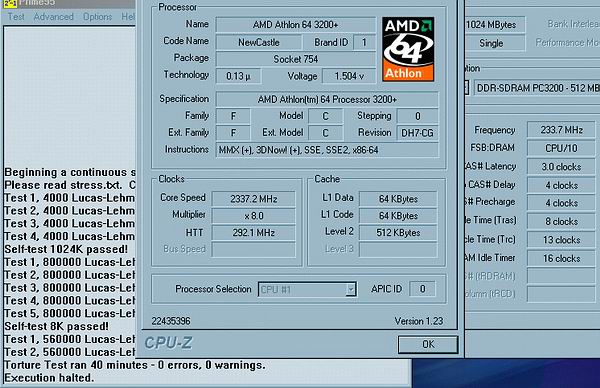Click the CPU-Z logo text
The width and height of the screenshot is (600, 388).
[x=168, y=343]
